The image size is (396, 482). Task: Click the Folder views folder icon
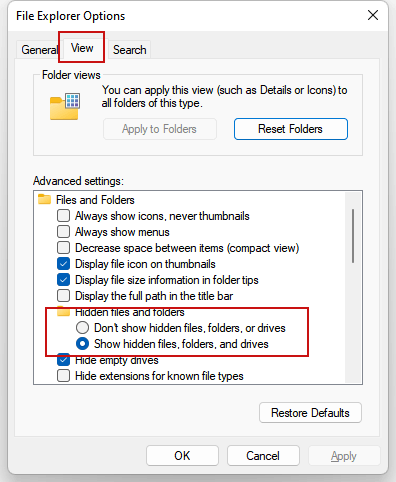tap(65, 106)
